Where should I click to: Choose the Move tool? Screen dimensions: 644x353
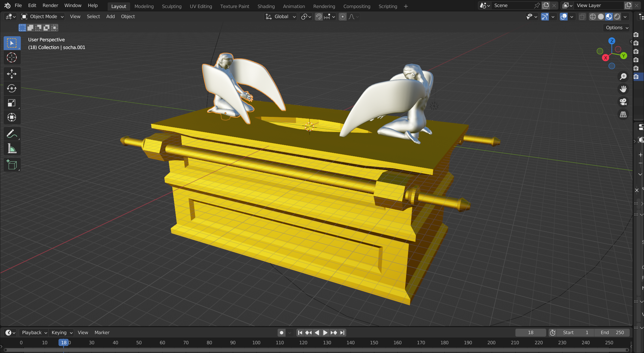[x=12, y=74]
